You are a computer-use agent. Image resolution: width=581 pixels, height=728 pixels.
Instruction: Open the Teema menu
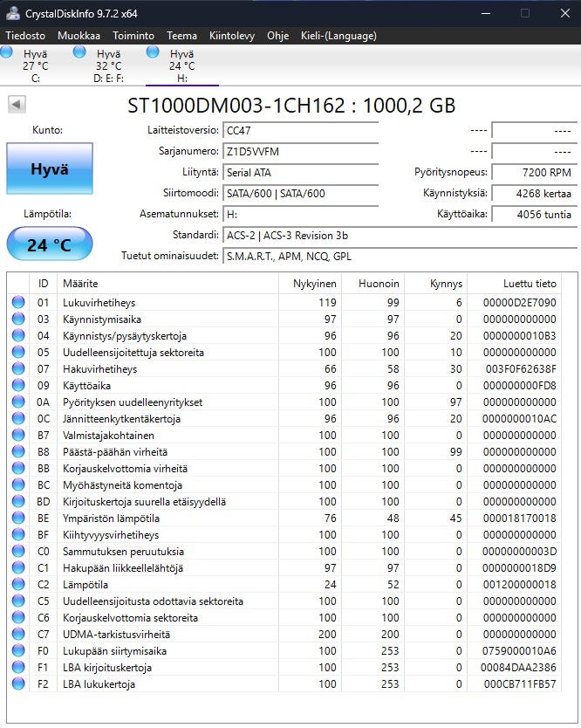click(182, 35)
